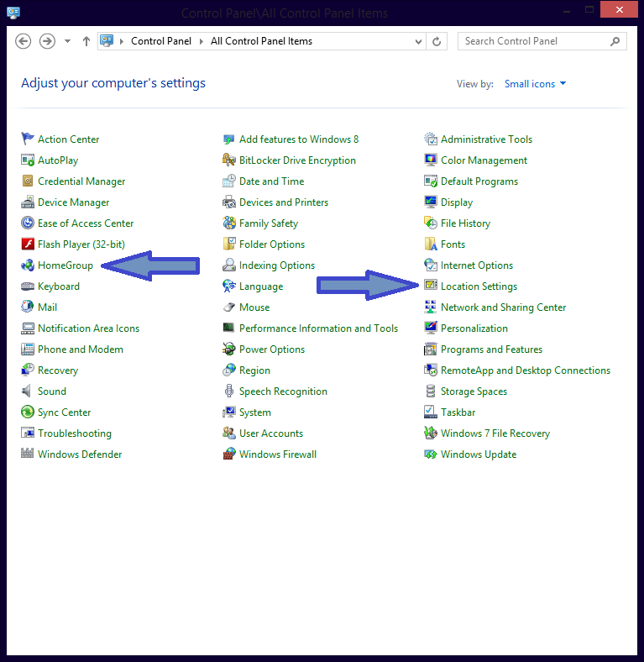Click the Indexing Options icon

point(228,265)
